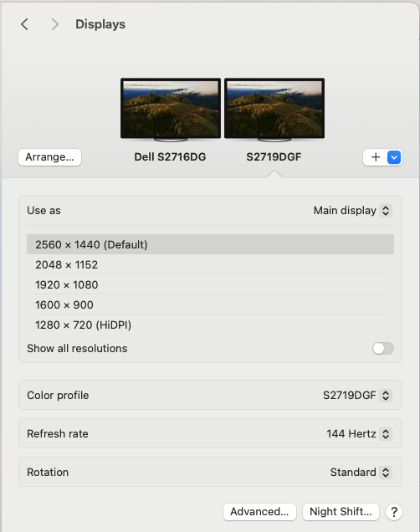Viewport: 420px width, 532px height.
Task: Click the Advanced... button
Action: [259, 512]
